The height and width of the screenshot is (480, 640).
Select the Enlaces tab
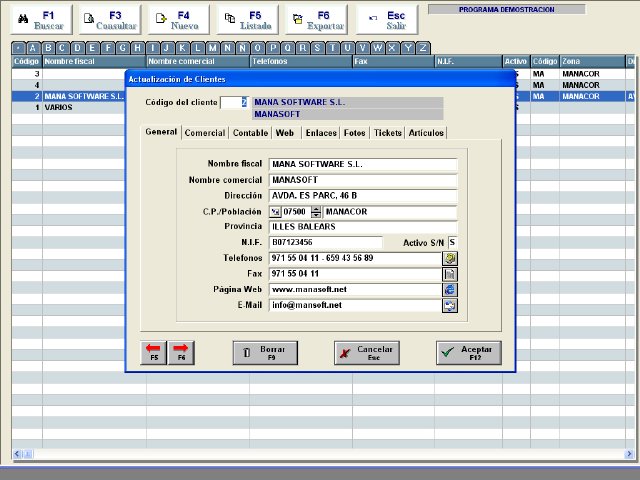321,133
